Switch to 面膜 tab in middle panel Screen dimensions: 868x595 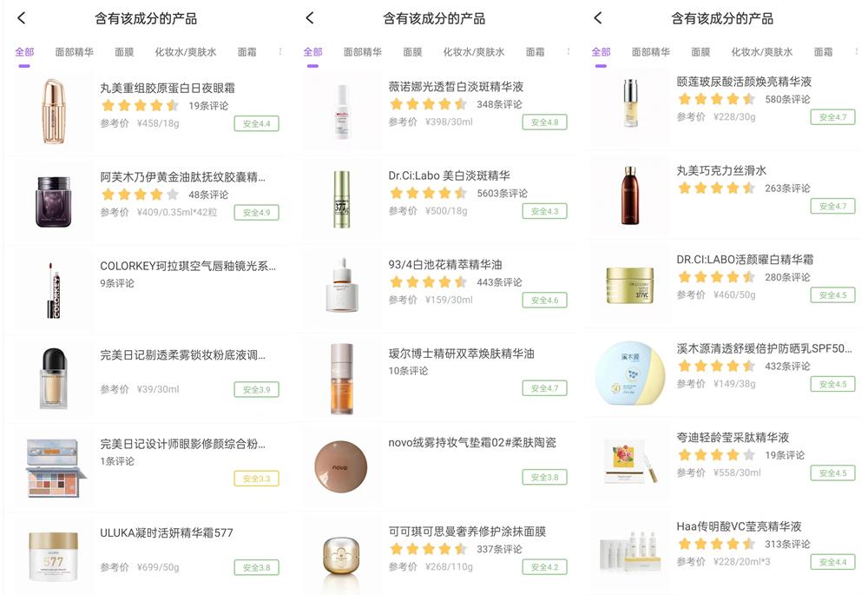coord(412,52)
